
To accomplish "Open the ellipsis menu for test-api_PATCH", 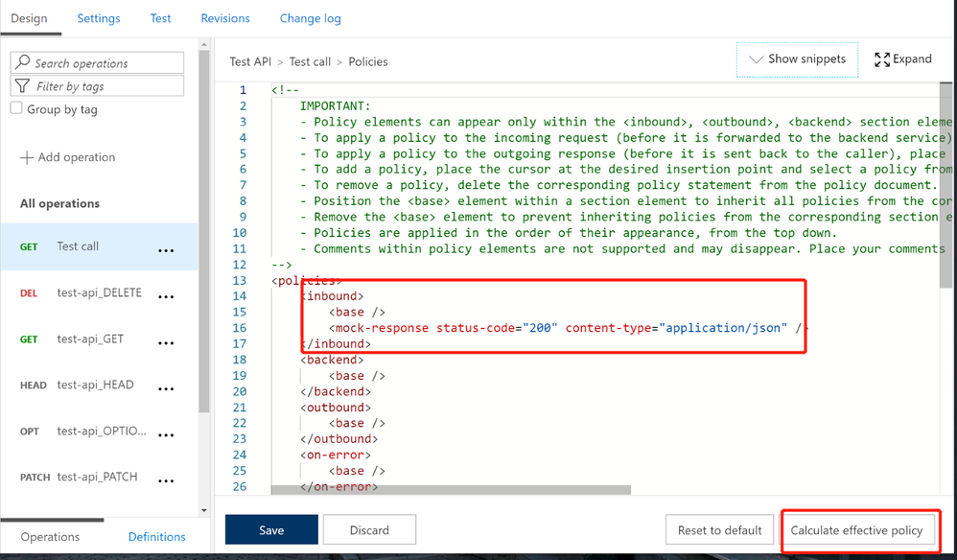I will pos(166,480).
